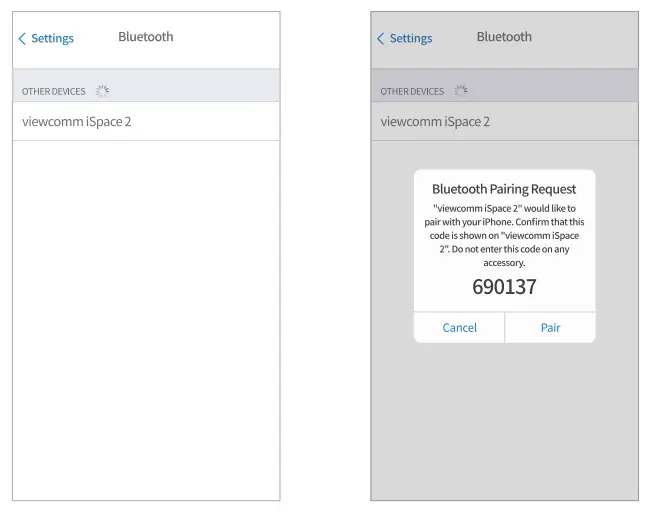This screenshot has height=514, width=650.
Task: Tap the dimmed background below the pairing dialog
Action: point(504,420)
